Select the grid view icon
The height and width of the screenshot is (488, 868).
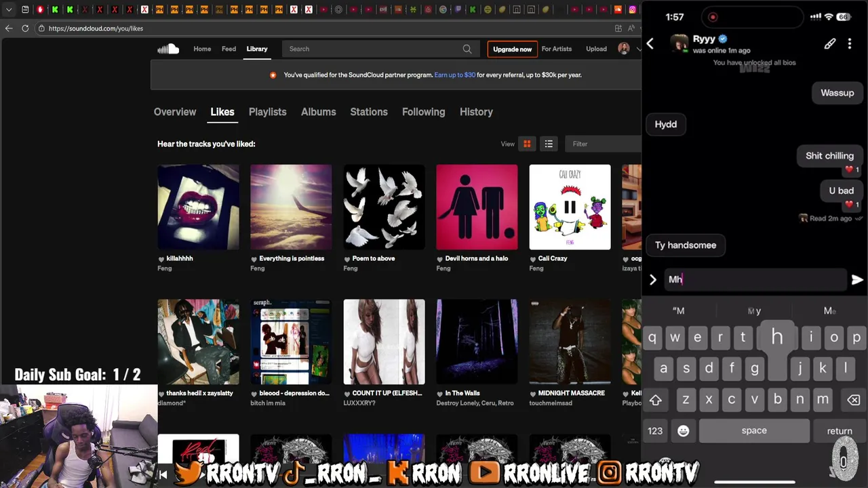click(527, 144)
